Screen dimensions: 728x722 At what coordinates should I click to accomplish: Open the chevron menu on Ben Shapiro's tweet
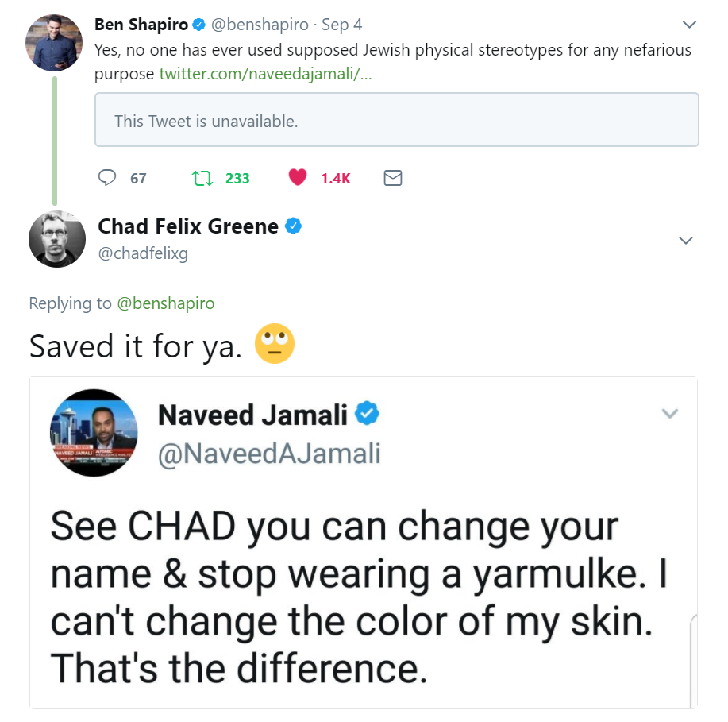click(688, 25)
